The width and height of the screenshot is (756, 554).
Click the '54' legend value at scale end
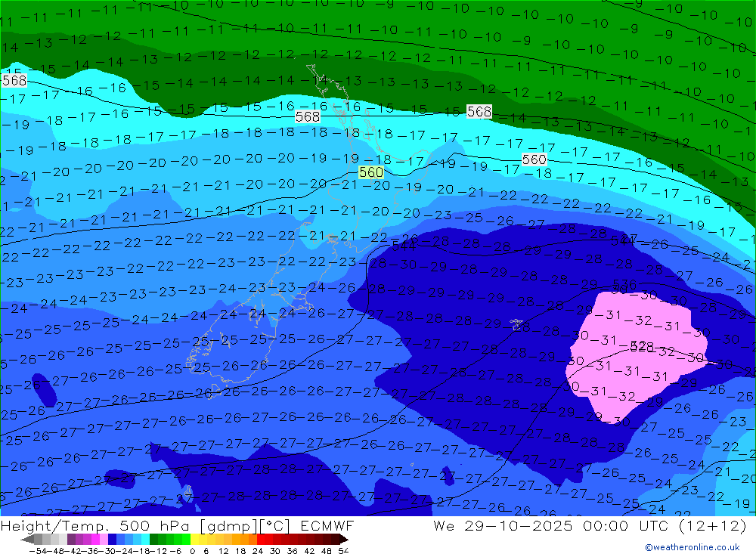[x=343, y=551]
